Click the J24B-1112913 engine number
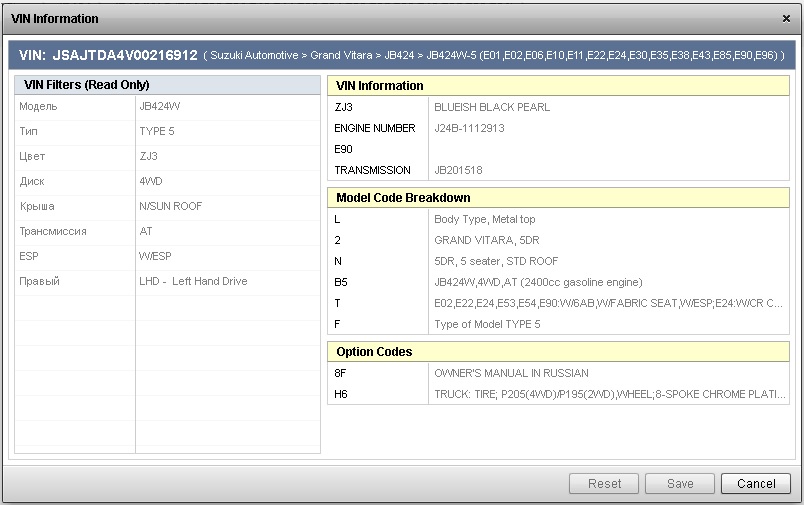Image resolution: width=804 pixels, height=505 pixels. tap(469, 128)
